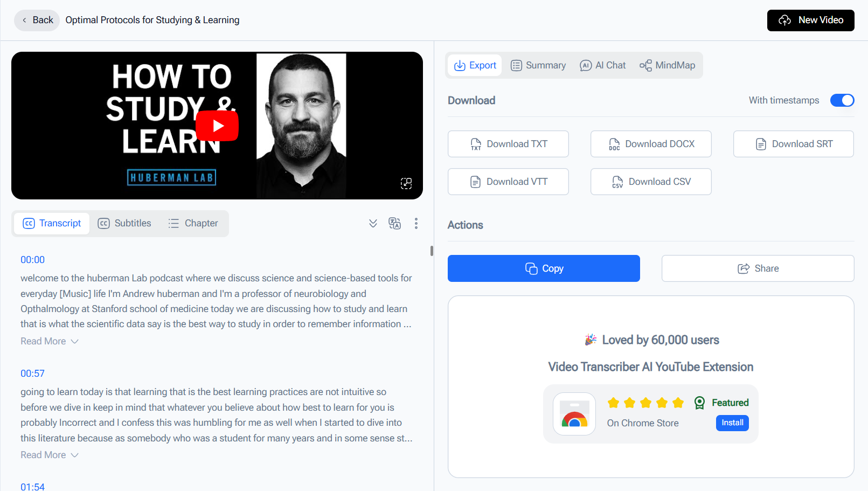Screen dimensions: 868x491
Task: Switch to the MindMap tab
Action: click(x=667, y=65)
